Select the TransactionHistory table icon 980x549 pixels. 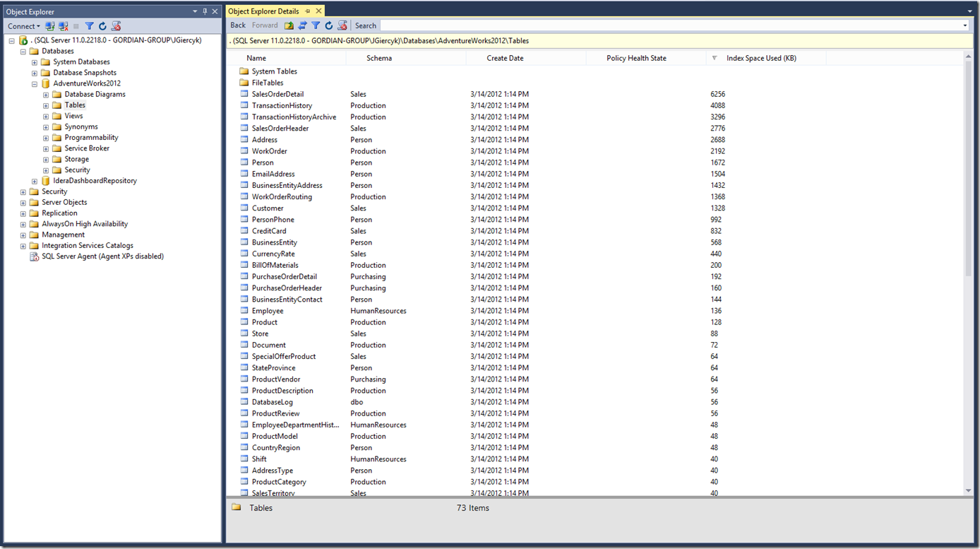244,105
